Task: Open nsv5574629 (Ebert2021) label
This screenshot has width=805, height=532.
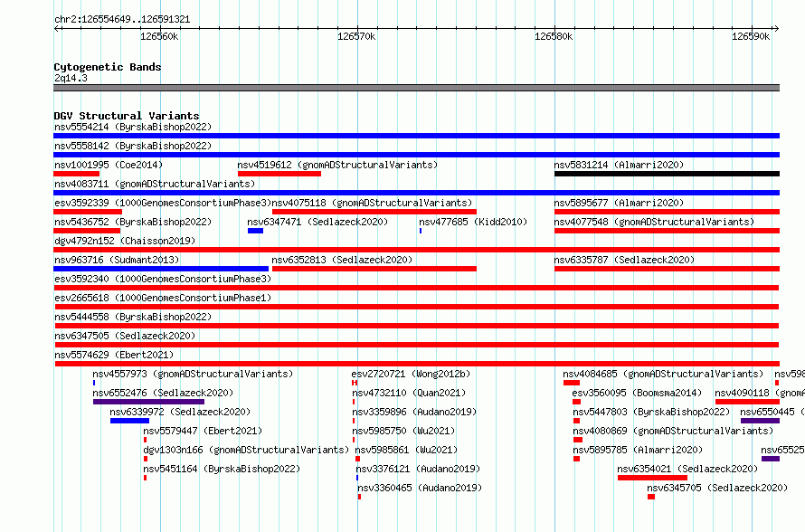Action: 114,355
